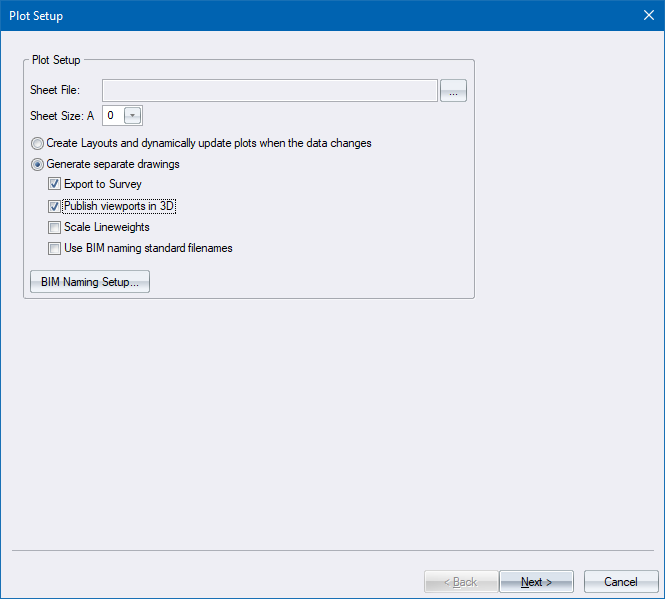Screen dimensions: 665x599
Task: Browse for a sheet file with the ellipsis button
Action: click(x=453, y=91)
